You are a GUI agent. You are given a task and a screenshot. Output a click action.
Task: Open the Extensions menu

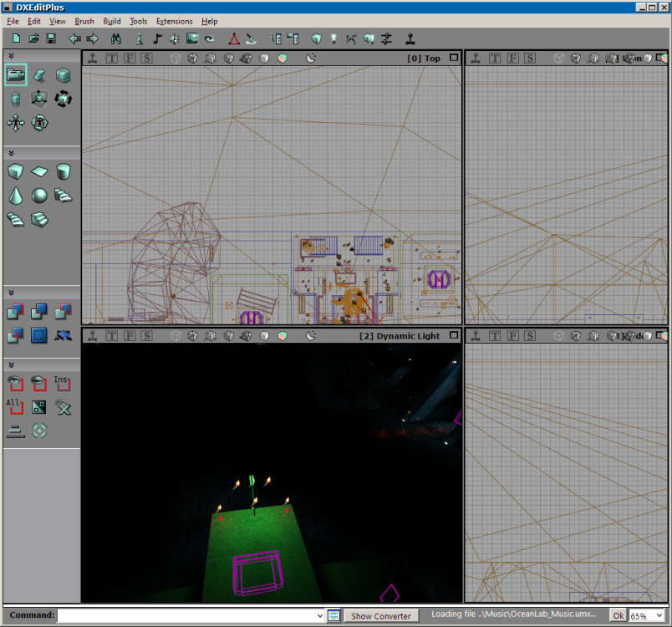(174, 21)
